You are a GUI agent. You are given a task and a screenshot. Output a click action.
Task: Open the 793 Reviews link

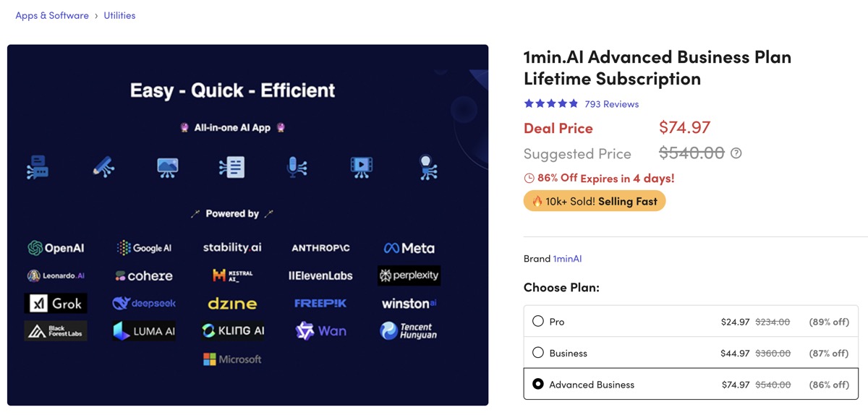[611, 104]
